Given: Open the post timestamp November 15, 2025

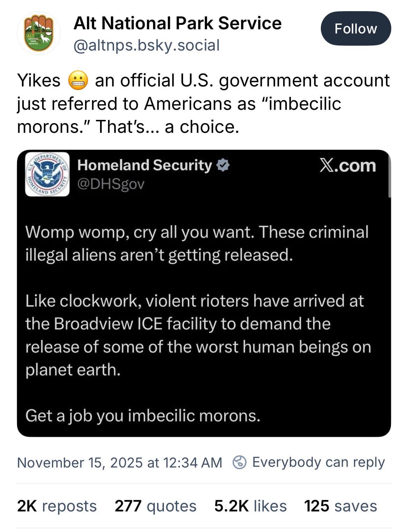Looking at the screenshot, I should tap(120, 463).
